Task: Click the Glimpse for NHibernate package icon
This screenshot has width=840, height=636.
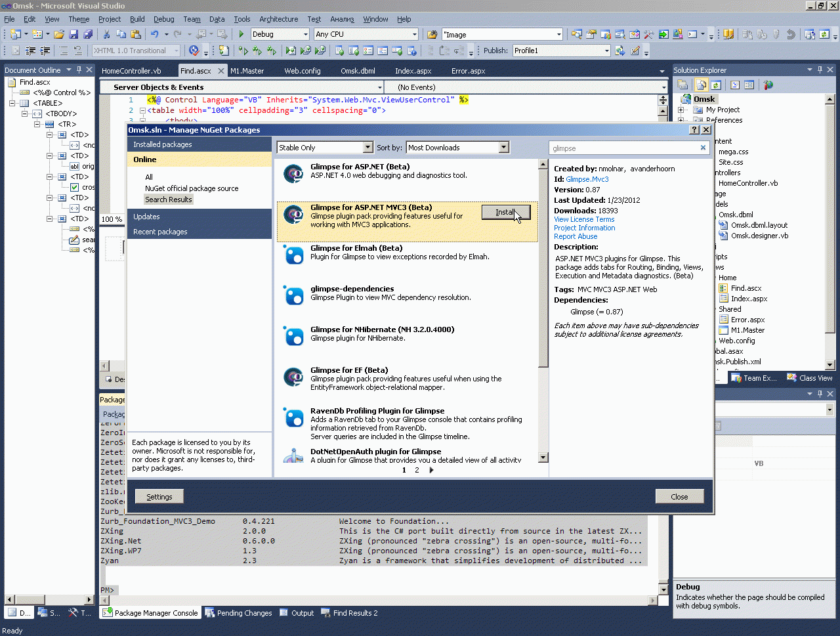Action: (x=293, y=336)
